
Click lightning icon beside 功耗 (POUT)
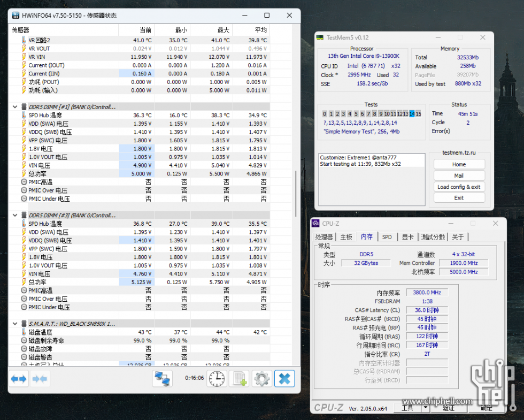point(24,82)
